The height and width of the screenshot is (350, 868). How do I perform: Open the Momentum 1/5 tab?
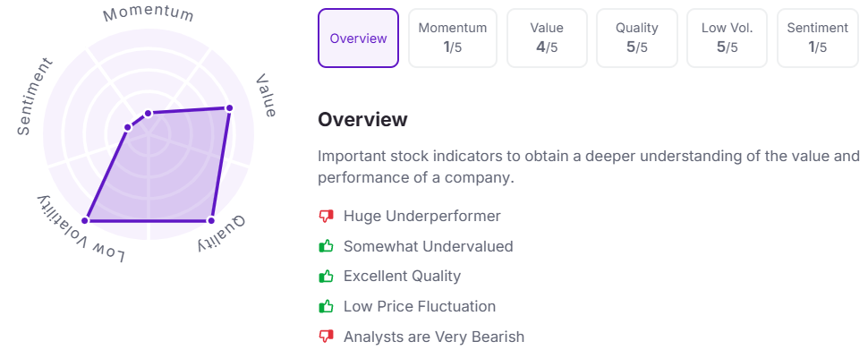click(453, 38)
